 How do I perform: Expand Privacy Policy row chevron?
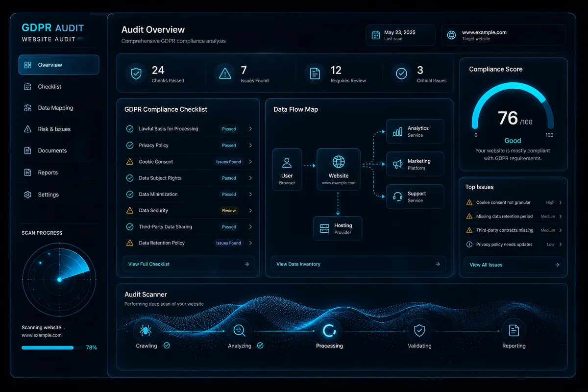pos(250,145)
